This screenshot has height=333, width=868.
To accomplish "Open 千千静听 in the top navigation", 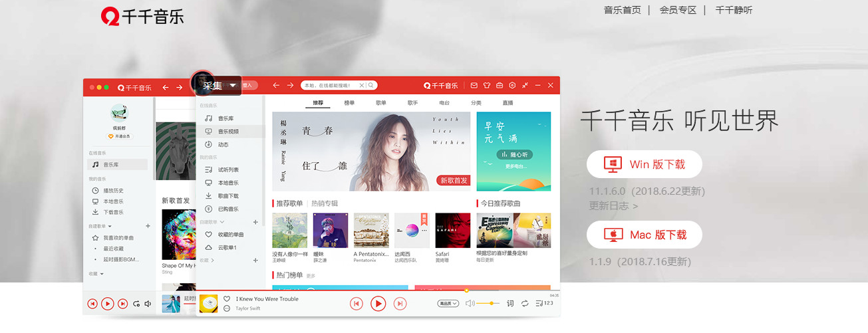I will pyautogui.click(x=734, y=10).
